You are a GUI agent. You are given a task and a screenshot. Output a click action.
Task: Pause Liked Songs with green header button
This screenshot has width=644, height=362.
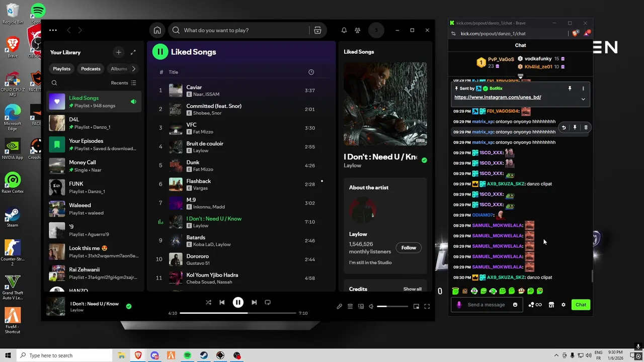(160, 52)
